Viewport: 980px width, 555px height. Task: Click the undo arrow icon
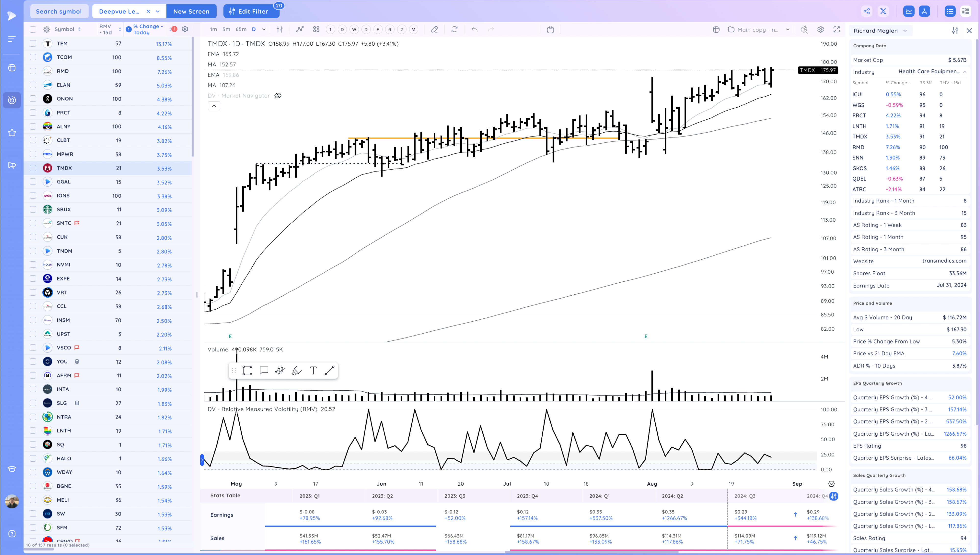point(475,30)
